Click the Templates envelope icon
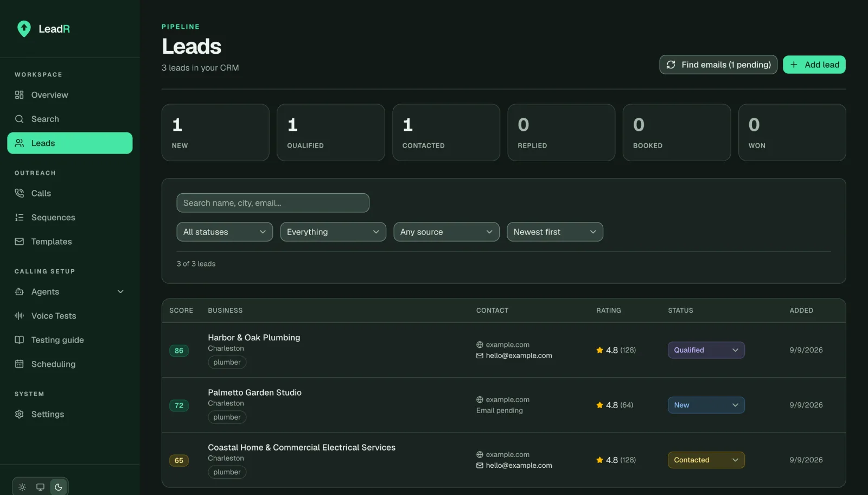The width and height of the screenshot is (868, 495). [20, 242]
